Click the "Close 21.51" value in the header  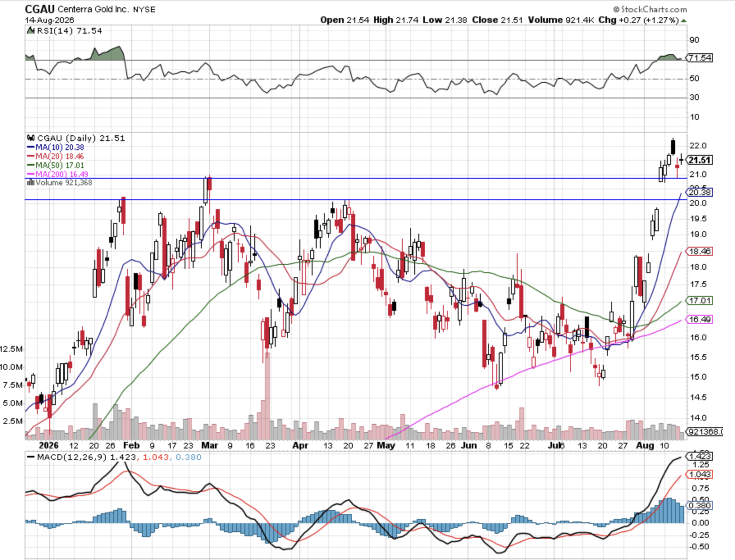tap(497, 20)
